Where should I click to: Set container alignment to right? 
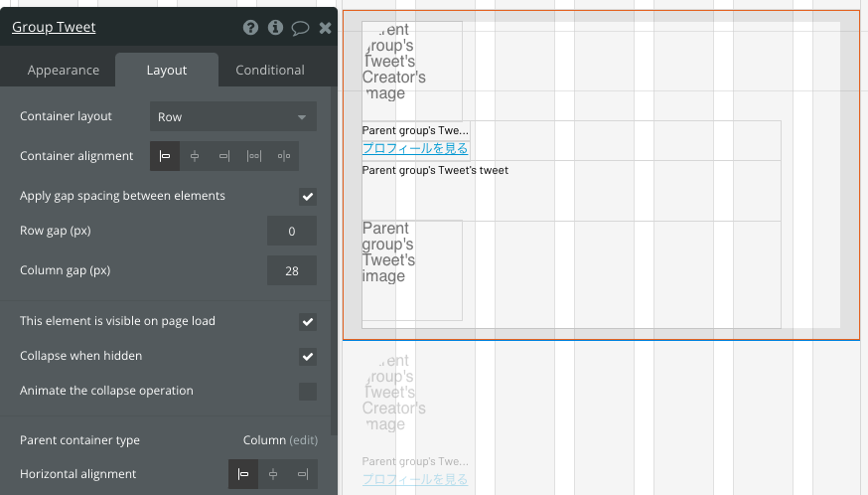224,156
